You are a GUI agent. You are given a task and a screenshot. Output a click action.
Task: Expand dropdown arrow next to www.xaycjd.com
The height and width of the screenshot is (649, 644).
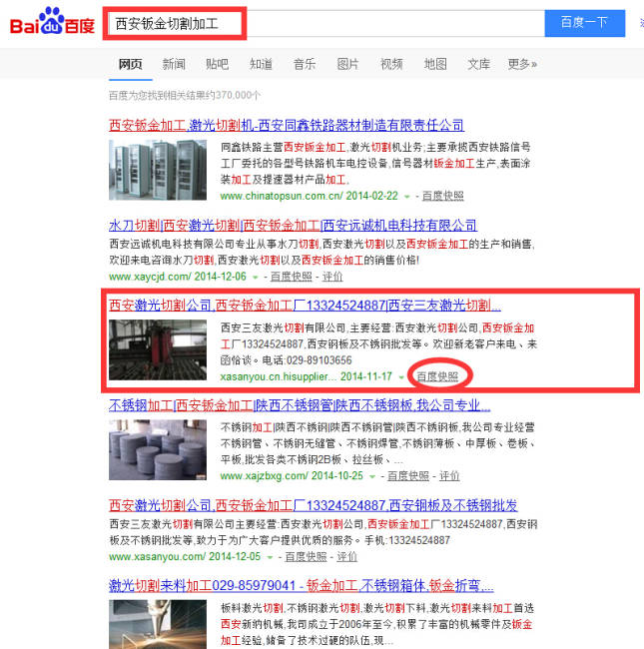(x=256, y=278)
